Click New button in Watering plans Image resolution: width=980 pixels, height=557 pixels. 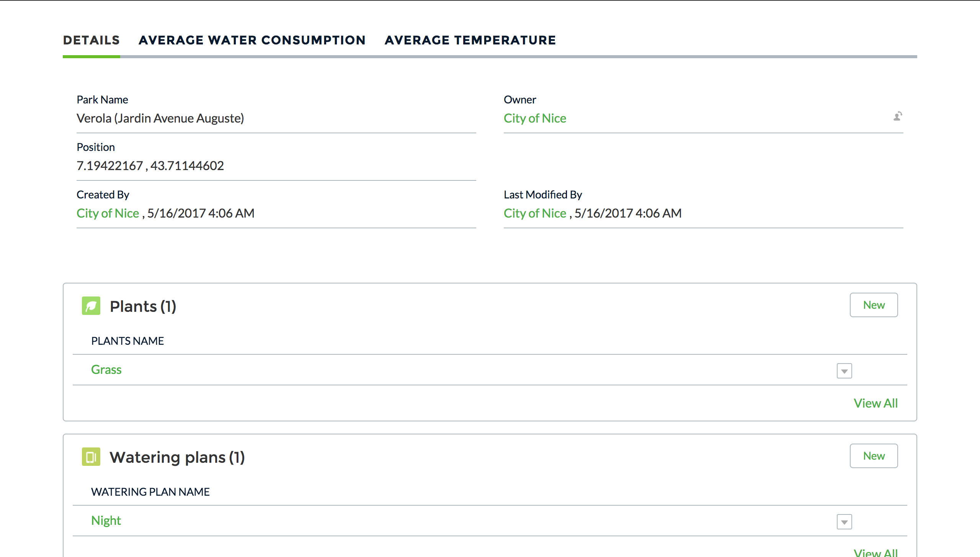click(874, 456)
